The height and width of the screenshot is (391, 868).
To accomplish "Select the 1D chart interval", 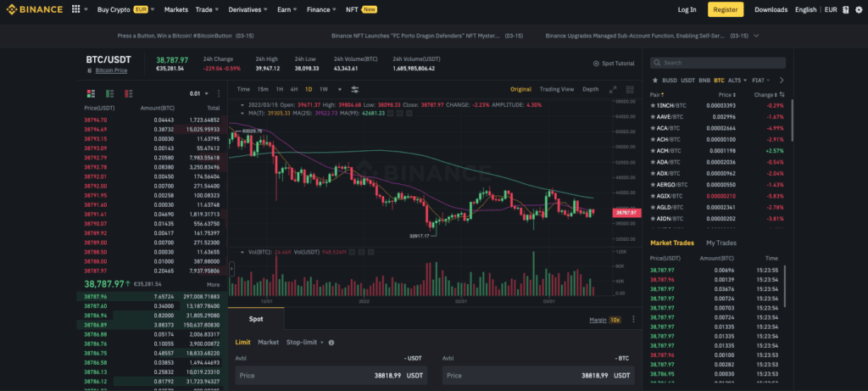I will tap(309, 89).
